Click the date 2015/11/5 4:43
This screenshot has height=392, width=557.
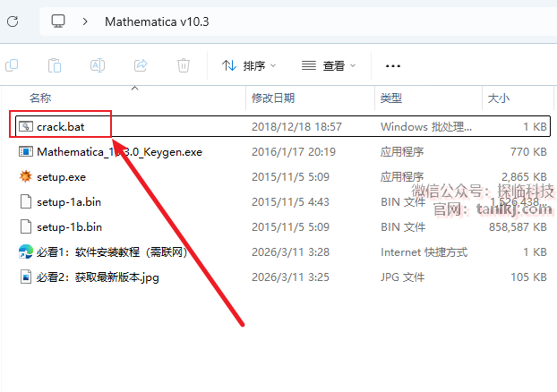(x=290, y=202)
